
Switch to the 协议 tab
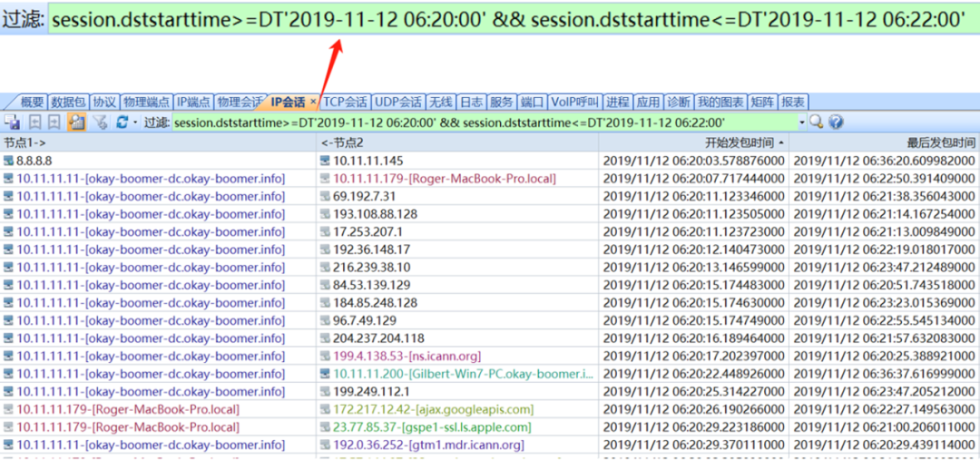coord(104,102)
